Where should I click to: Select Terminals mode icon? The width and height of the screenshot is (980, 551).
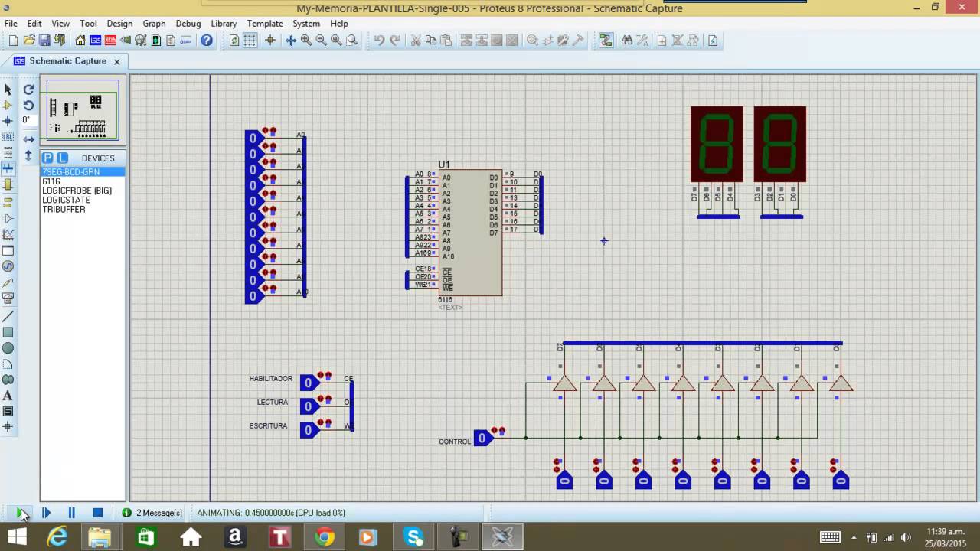(x=8, y=203)
